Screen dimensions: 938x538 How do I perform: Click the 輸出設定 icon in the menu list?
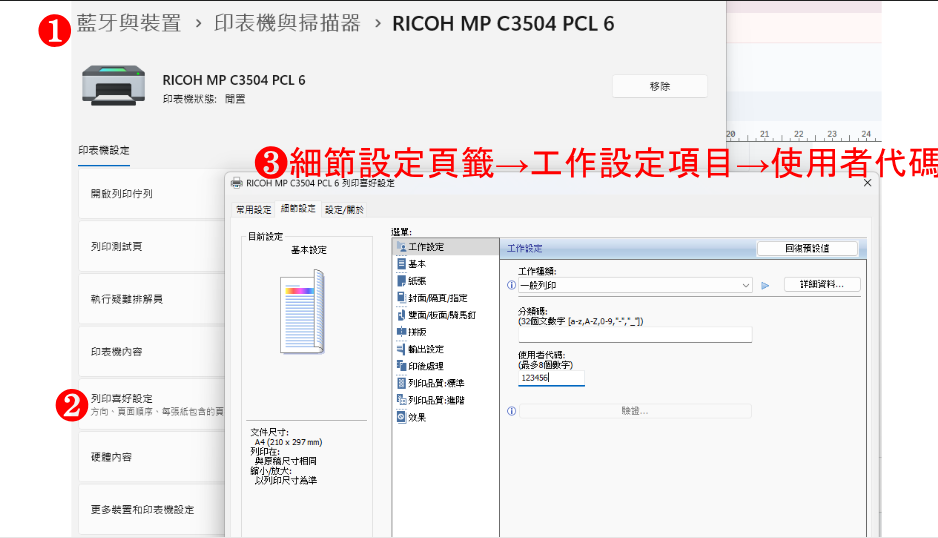point(401,349)
